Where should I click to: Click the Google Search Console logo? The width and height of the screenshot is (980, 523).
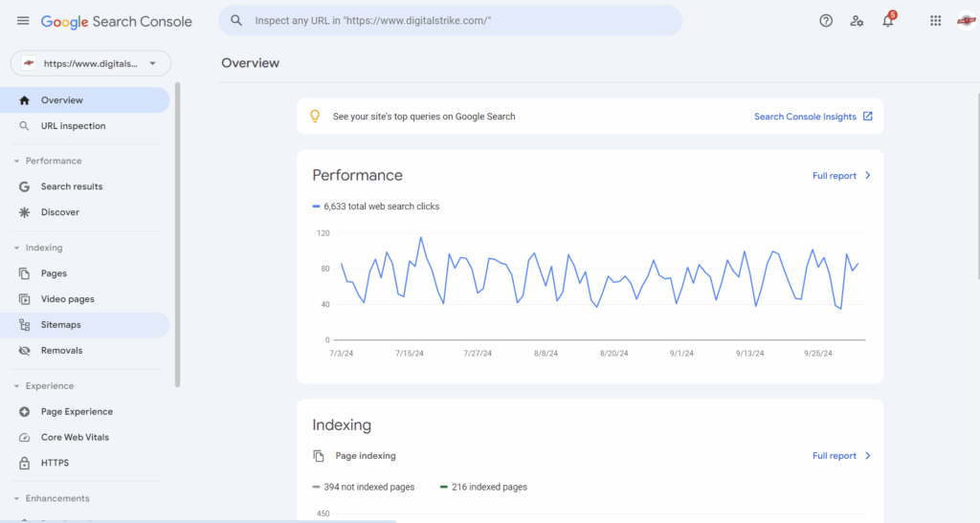(x=116, y=21)
